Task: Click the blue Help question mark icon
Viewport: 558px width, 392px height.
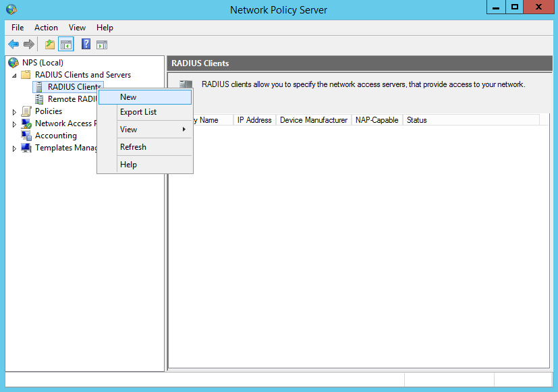Action: click(86, 45)
